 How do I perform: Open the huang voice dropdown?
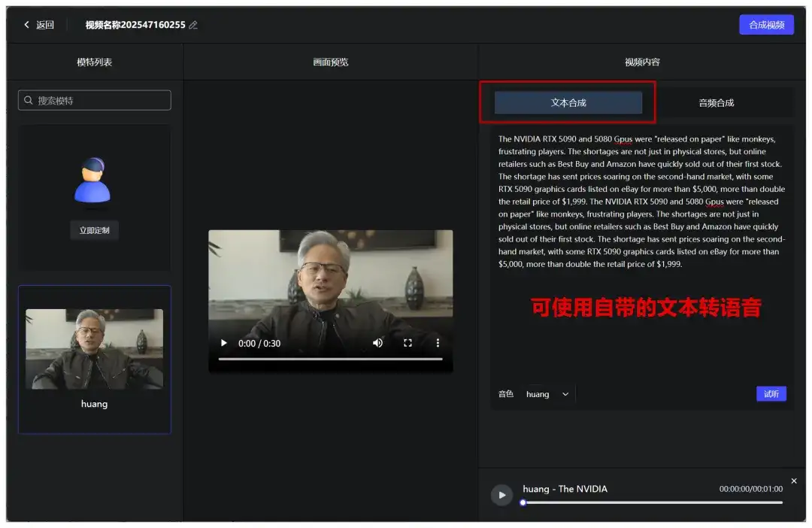click(x=547, y=393)
